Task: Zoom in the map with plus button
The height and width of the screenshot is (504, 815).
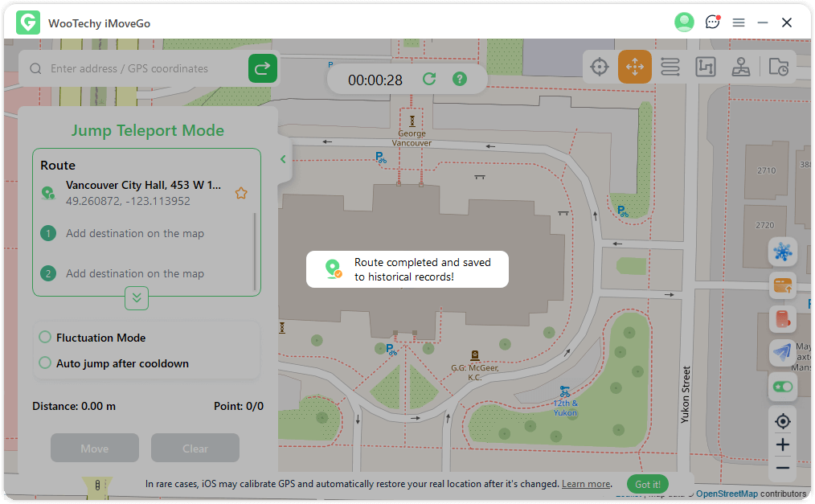Action: tap(782, 445)
